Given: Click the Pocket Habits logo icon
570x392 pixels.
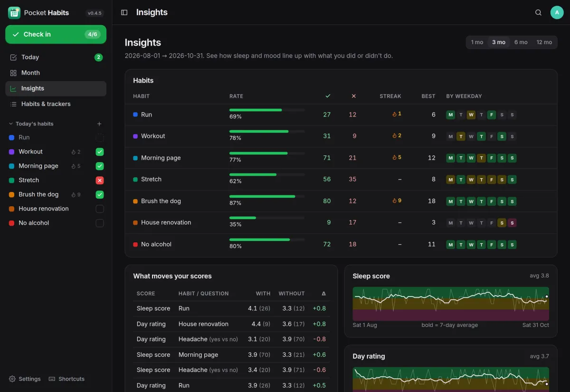Looking at the screenshot, I should tap(14, 13).
